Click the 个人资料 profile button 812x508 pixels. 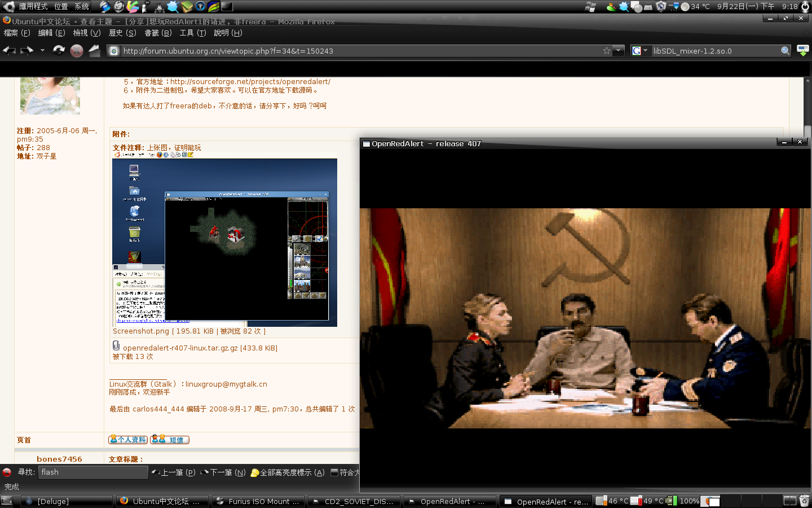[x=128, y=440]
